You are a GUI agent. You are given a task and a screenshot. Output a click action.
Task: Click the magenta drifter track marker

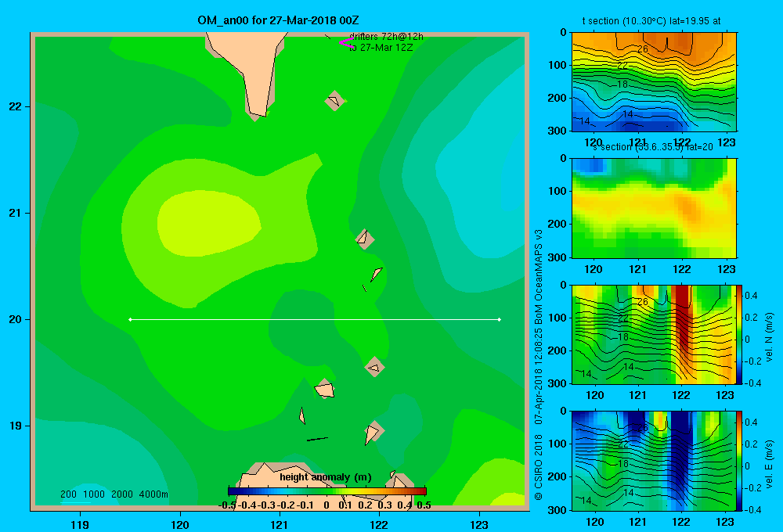(346, 42)
